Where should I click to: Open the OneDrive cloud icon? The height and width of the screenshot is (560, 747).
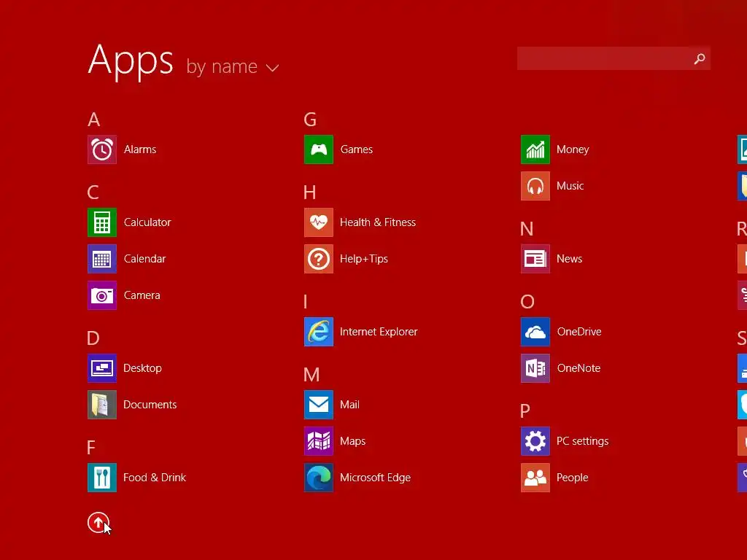coord(535,332)
